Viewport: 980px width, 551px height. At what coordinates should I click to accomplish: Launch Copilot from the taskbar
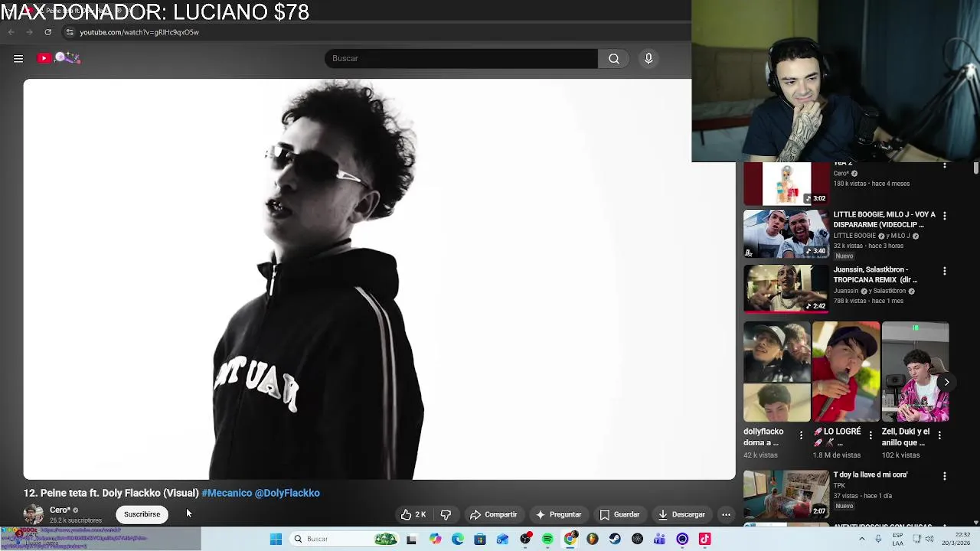(435, 539)
